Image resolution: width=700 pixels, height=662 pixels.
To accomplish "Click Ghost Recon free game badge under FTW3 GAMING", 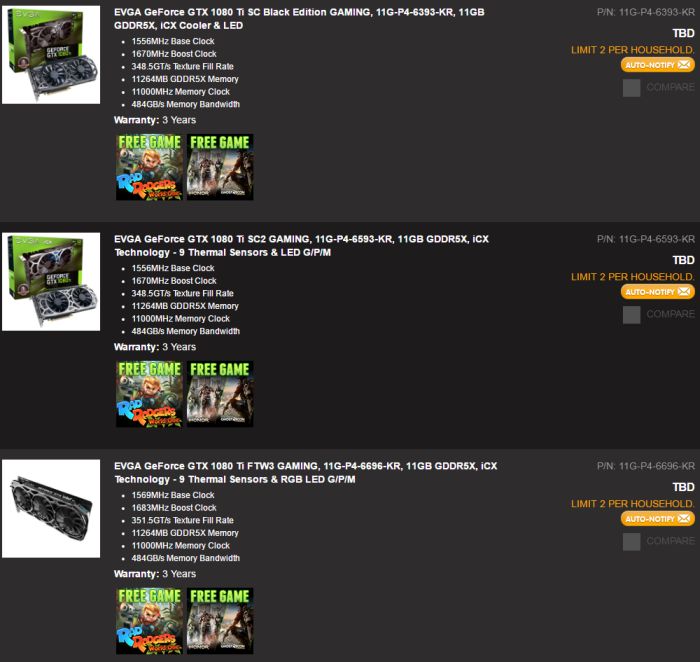I will point(220,621).
